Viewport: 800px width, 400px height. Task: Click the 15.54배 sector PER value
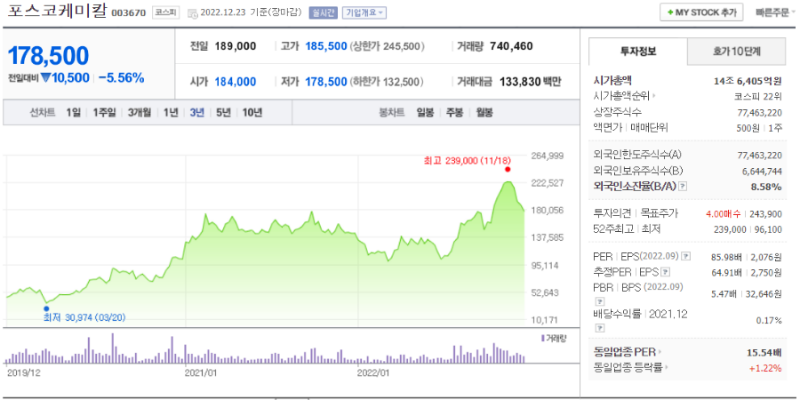pyautogui.click(x=764, y=352)
